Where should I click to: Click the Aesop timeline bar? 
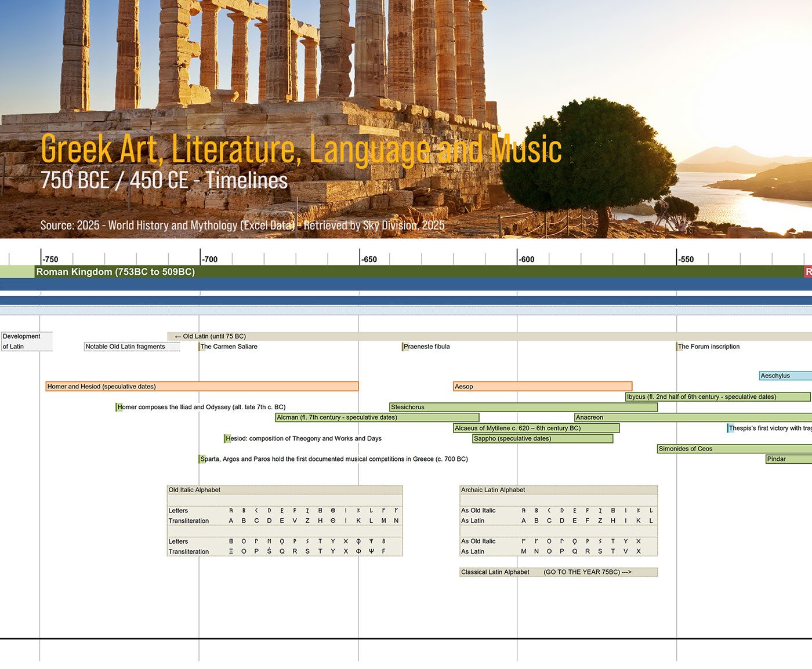(x=542, y=387)
